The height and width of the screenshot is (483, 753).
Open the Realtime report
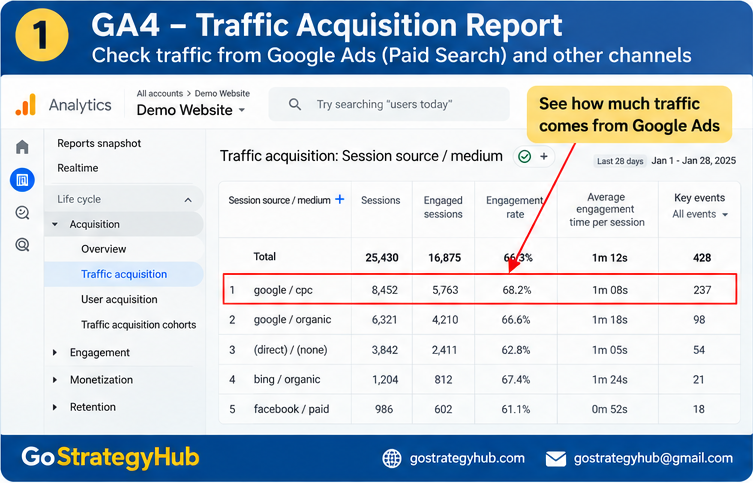pos(78,168)
